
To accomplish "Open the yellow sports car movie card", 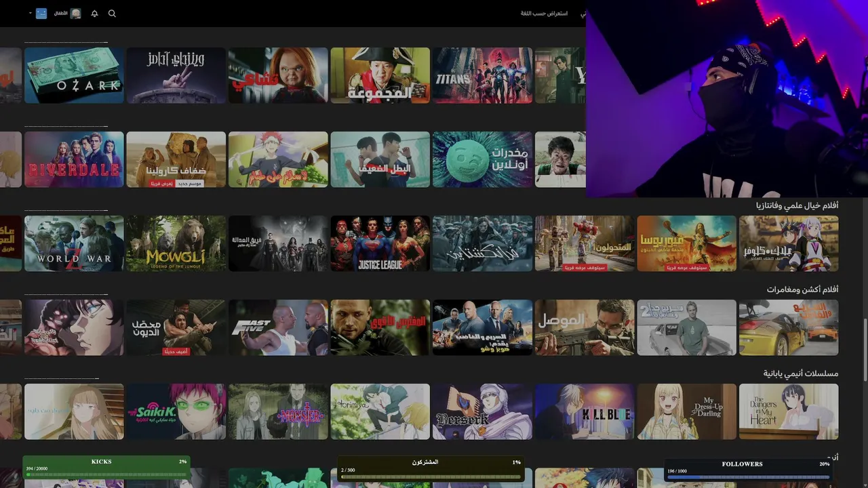I will (x=789, y=327).
